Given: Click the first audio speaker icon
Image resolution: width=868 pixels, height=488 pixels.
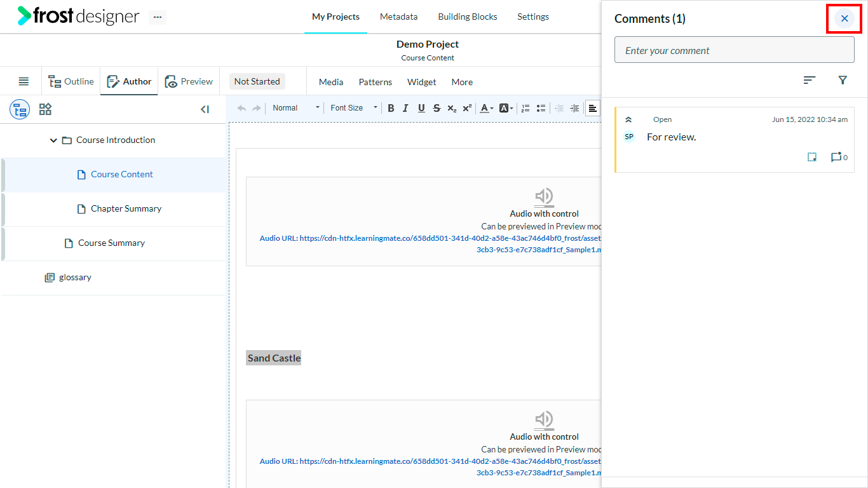Looking at the screenshot, I should [544, 197].
